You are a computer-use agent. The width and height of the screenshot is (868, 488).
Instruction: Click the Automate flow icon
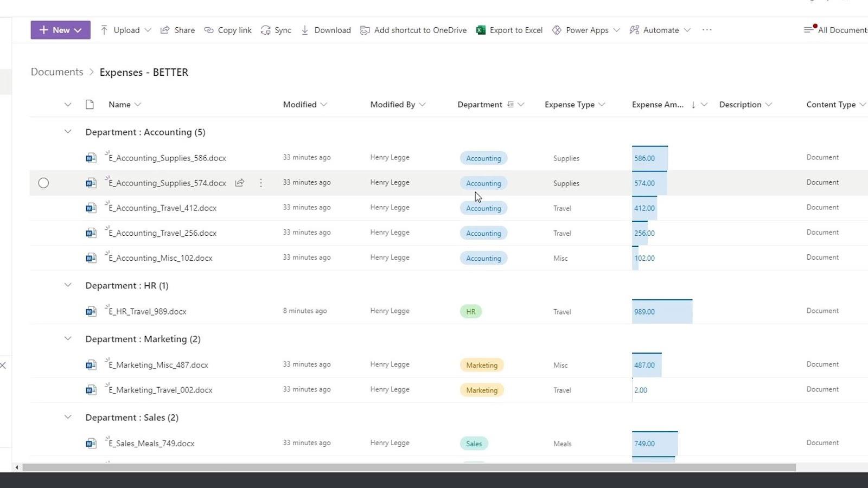[634, 30]
